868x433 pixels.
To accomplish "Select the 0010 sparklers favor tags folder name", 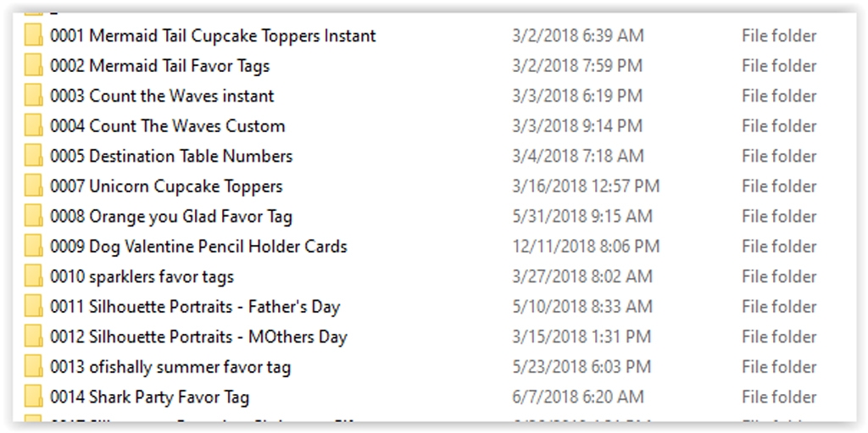I will (x=142, y=276).
